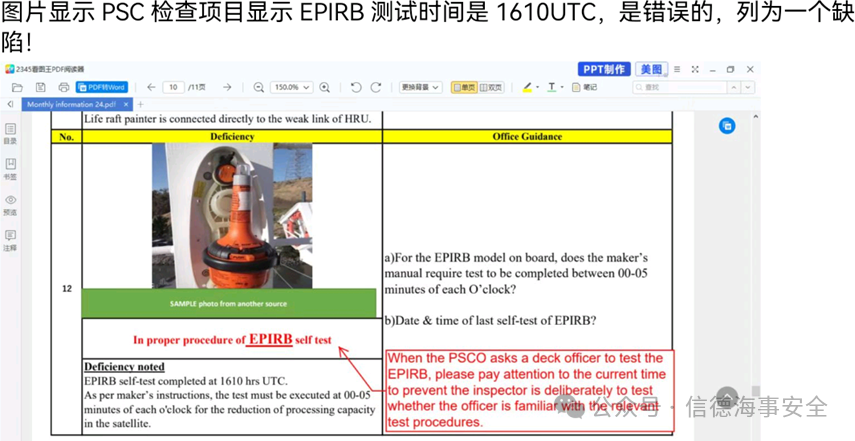The width and height of the screenshot is (855, 441).
Task: Click the EPIRB sample photo
Action: tap(232, 216)
